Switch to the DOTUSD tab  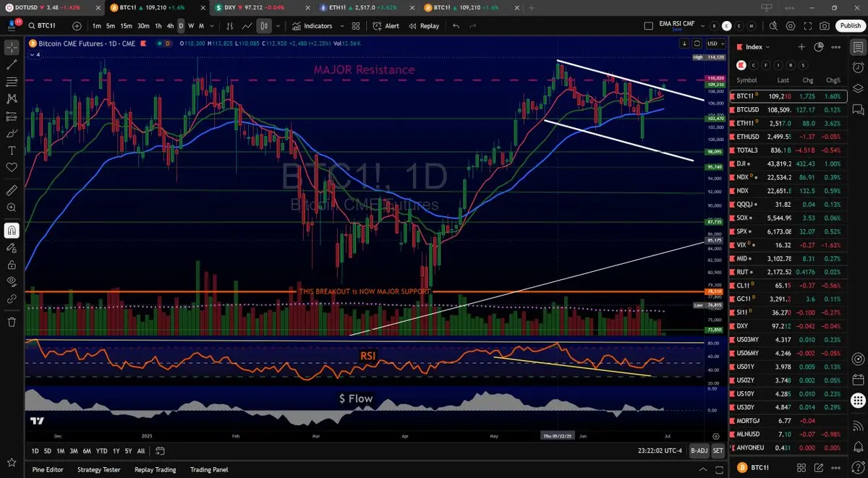51,7
